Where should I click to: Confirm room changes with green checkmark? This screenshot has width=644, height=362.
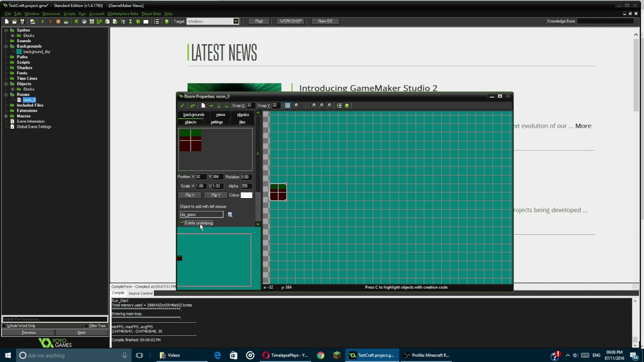pos(182,106)
